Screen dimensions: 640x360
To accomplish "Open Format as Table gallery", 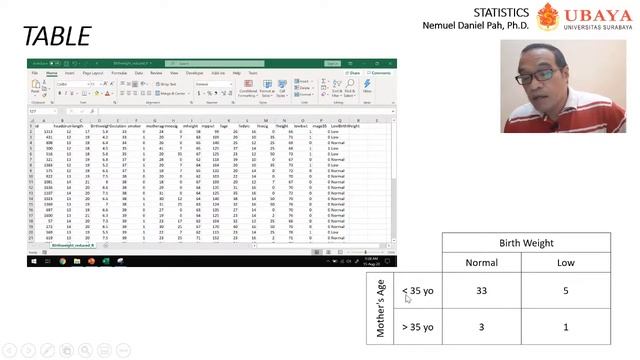I will 267,88.
